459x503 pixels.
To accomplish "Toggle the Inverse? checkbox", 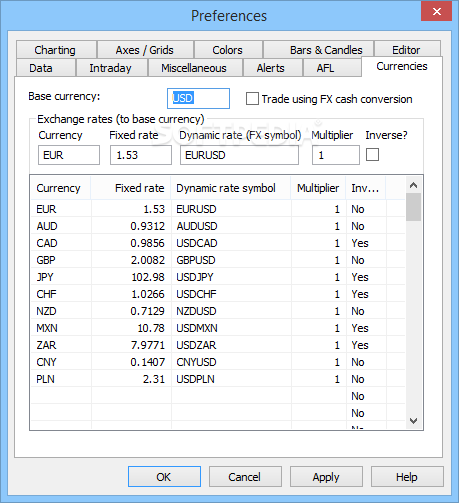I will coord(372,155).
